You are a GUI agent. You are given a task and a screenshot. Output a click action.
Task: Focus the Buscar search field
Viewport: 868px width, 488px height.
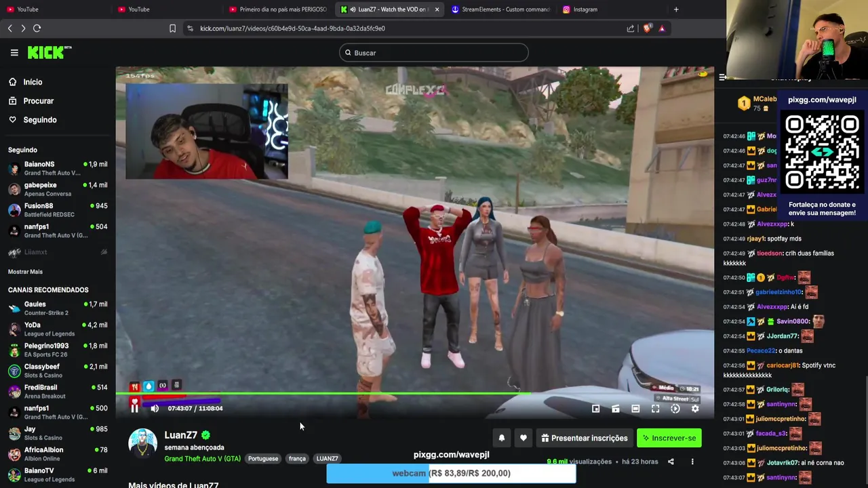click(434, 53)
